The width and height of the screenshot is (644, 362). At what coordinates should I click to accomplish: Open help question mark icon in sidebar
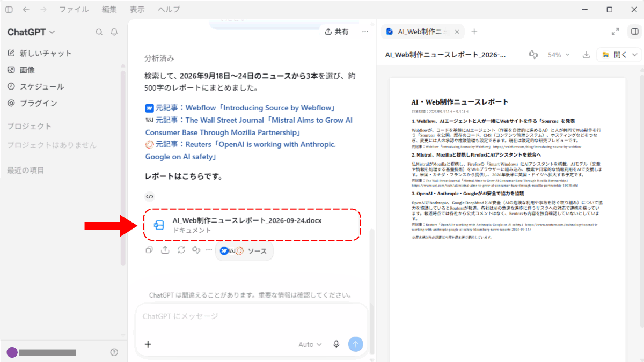[114, 352]
